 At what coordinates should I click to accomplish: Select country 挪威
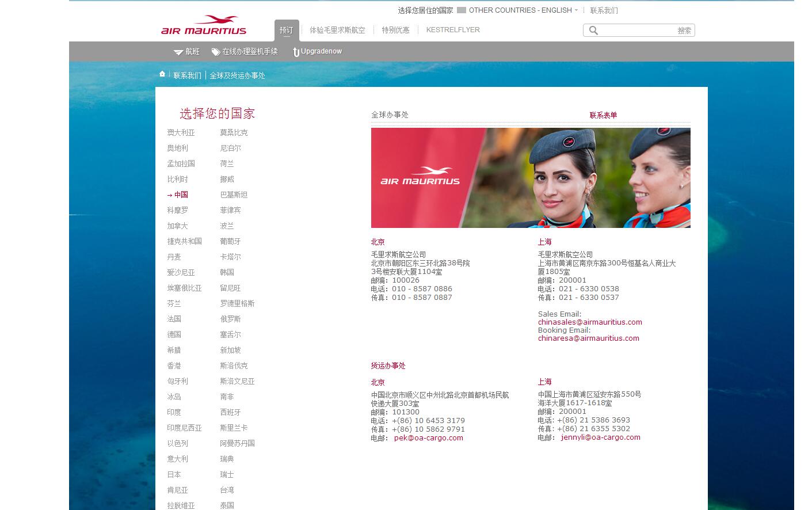[x=227, y=179]
